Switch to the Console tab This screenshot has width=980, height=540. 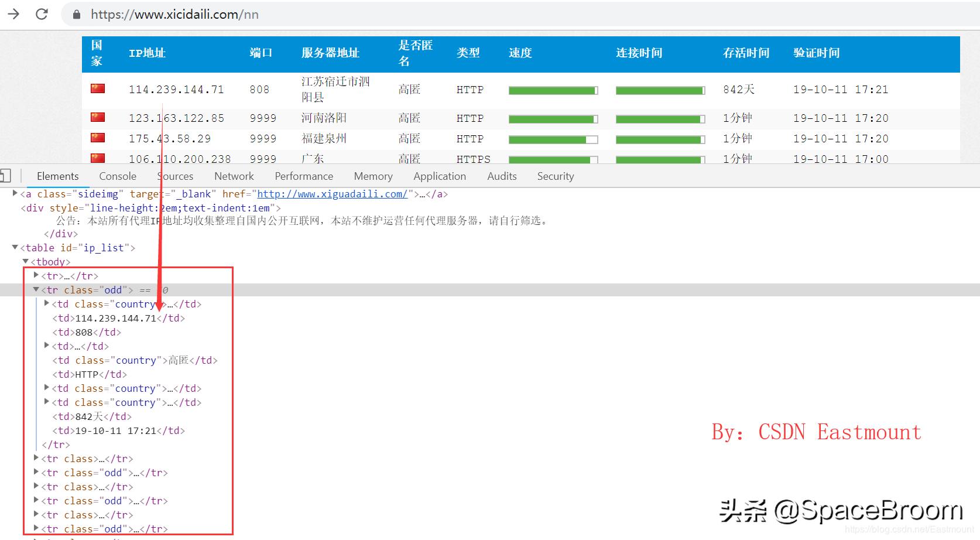(117, 176)
